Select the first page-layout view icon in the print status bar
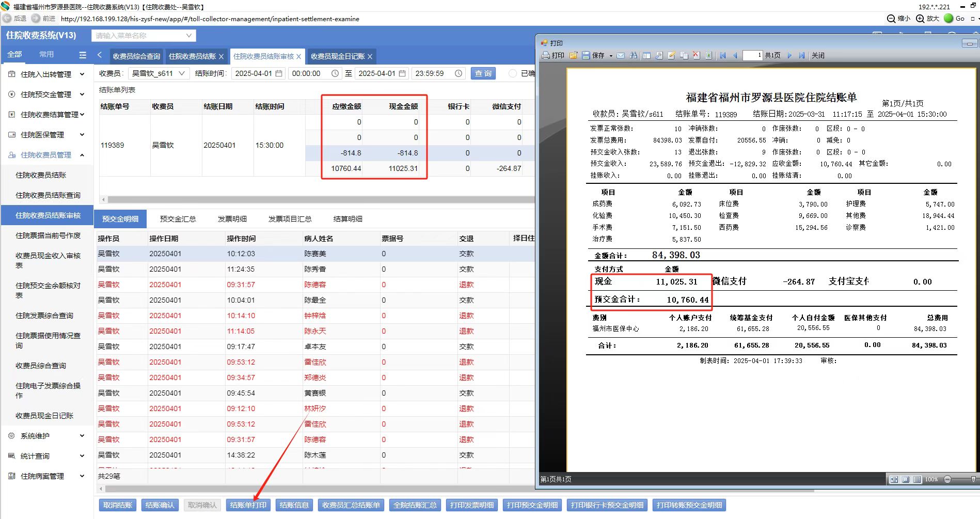This screenshot has height=519, width=980. coord(894,479)
